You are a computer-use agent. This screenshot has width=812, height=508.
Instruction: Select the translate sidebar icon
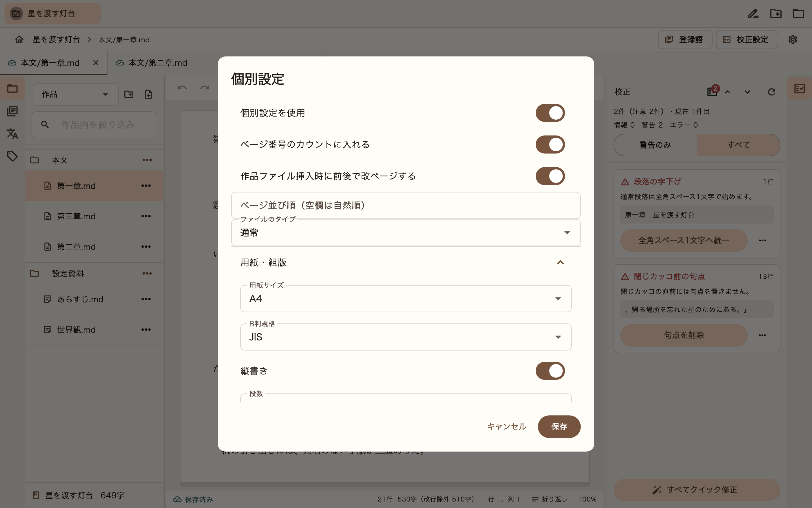(12, 134)
